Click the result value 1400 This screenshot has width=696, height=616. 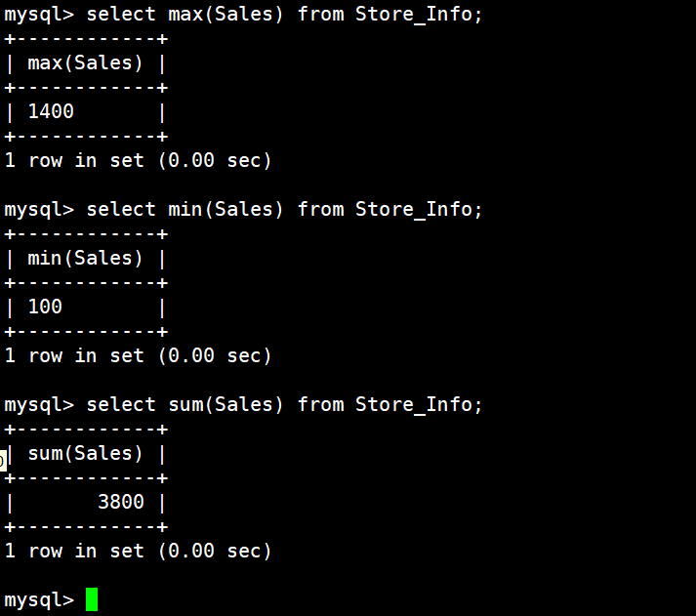pyautogui.click(x=51, y=111)
